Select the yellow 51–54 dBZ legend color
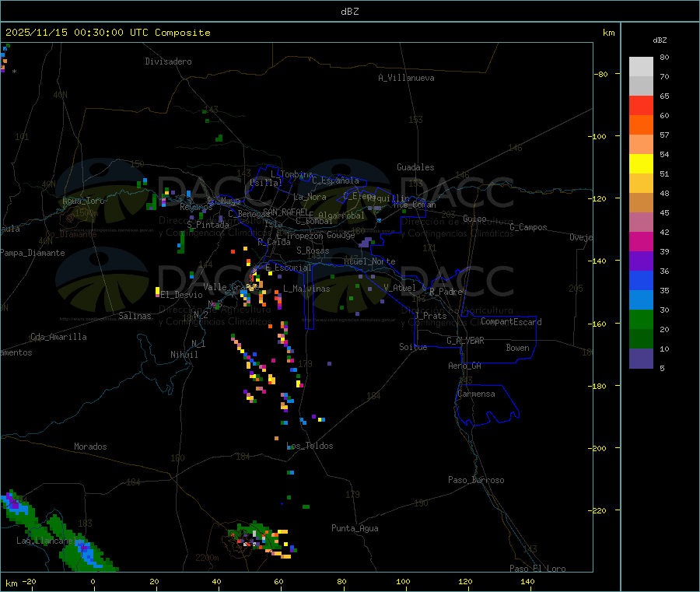 [x=641, y=164]
